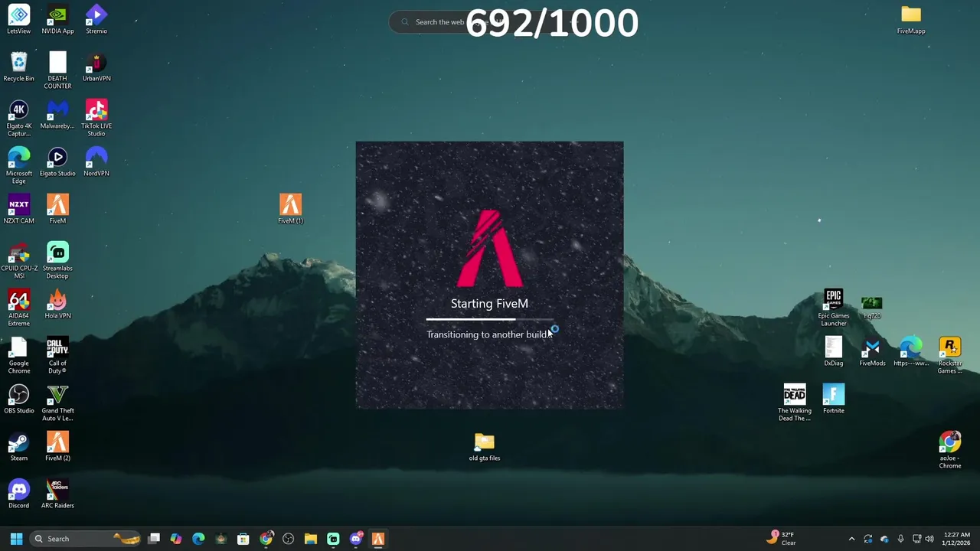Image resolution: width=980 pixels, height=551 pixels.
Task: Switch to Discord in the taskbar
Action: coord(355,539)
